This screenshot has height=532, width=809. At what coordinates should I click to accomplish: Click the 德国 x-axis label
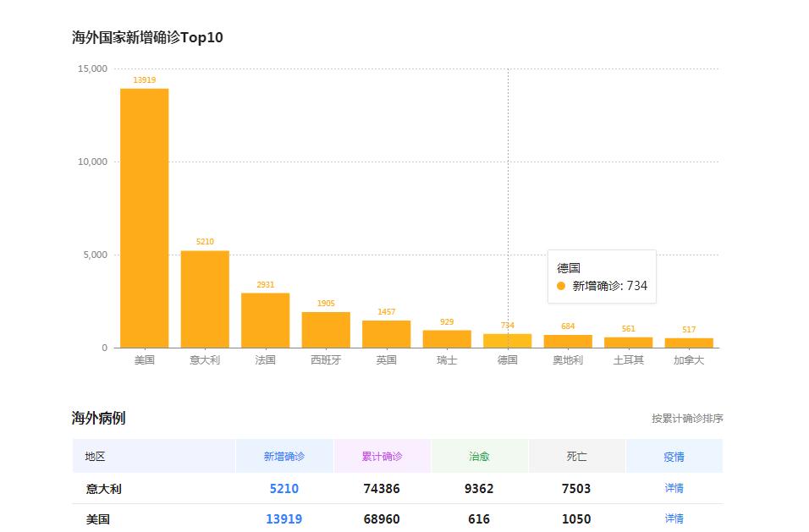(x=507, y=359)
